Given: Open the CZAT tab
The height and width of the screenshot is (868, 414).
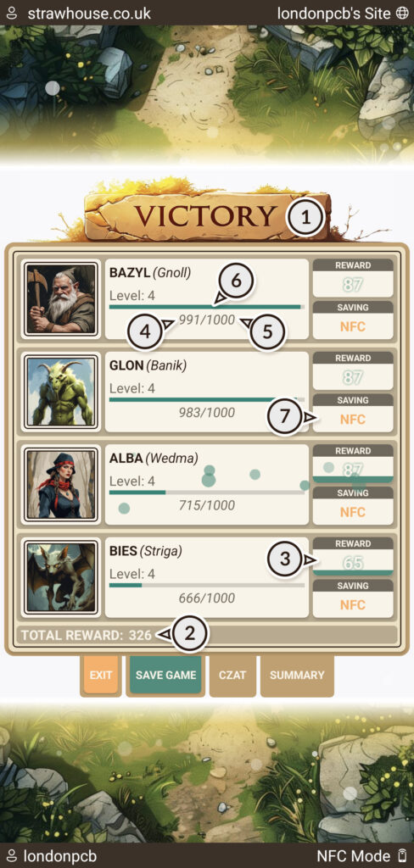Looking at the screenshot, I should pyautogui.click(x=232, y=676).
